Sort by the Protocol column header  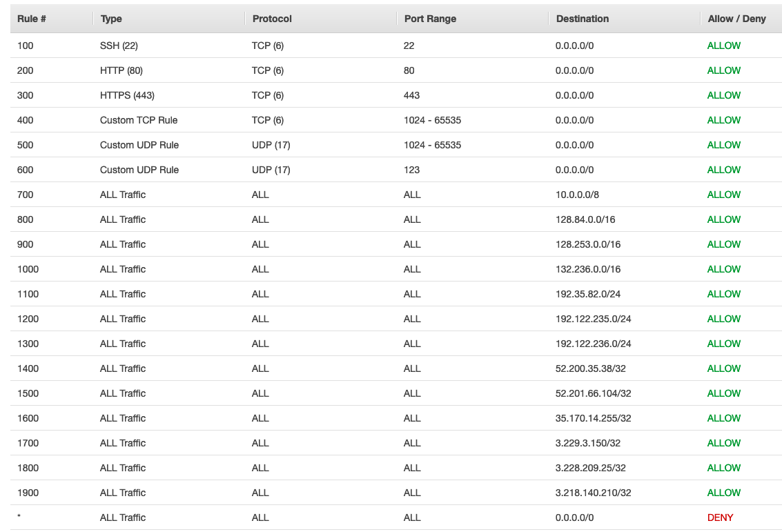pos(272,19)
